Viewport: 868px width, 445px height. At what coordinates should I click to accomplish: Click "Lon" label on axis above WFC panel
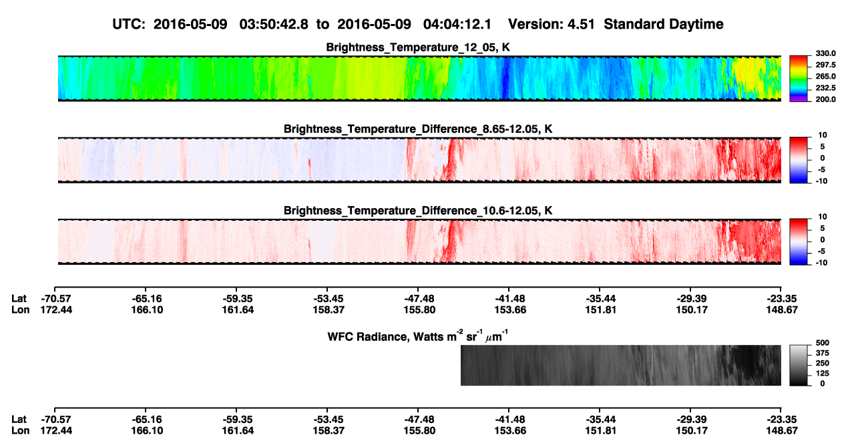[20, 310]
